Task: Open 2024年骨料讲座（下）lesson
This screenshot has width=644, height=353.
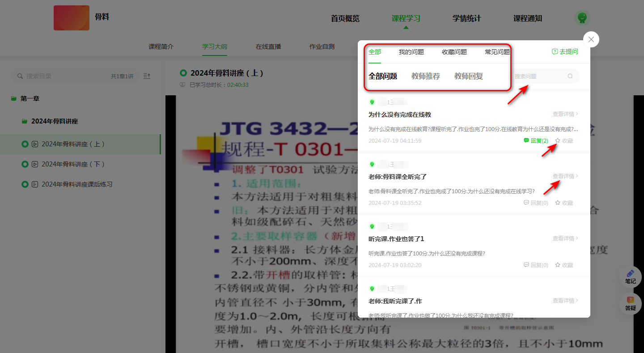Action: (x=73, y=164)
